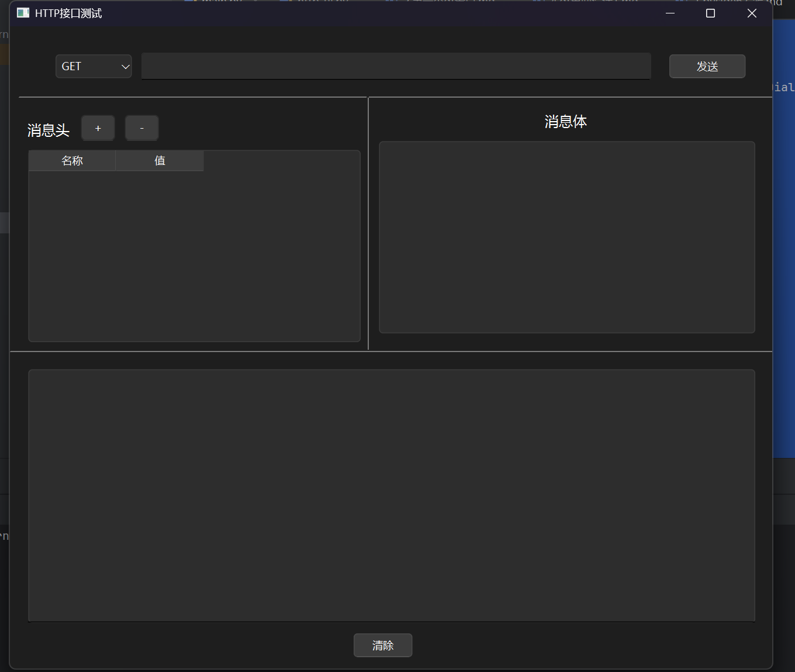This screenshot has width=795, height=672.
Task: Add a header row with the + button
Action: (98, 128)
